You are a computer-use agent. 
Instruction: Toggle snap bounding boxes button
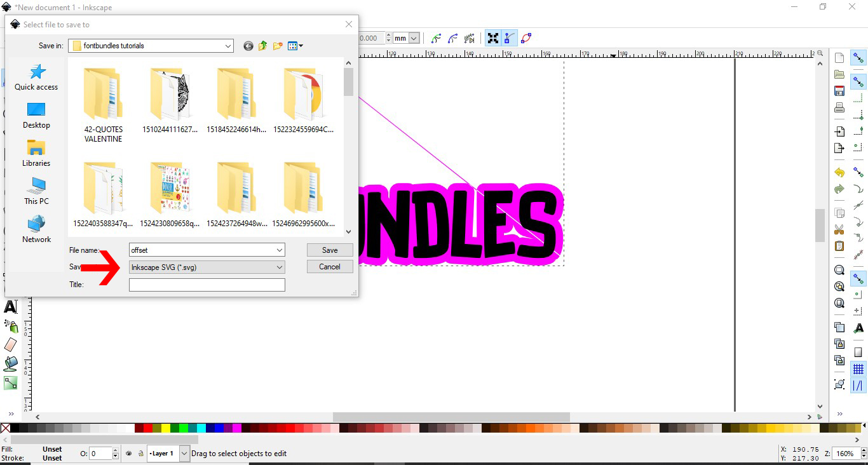858,82
